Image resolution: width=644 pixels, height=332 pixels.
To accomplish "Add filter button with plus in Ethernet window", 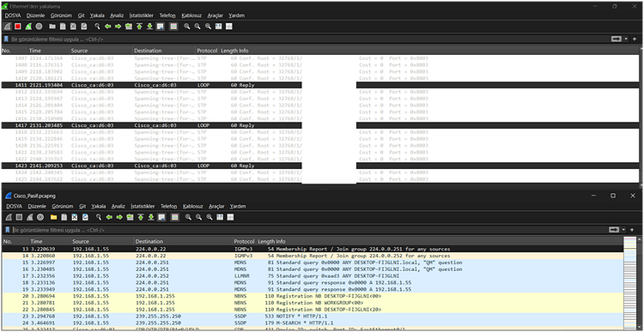I will (635, 39).
